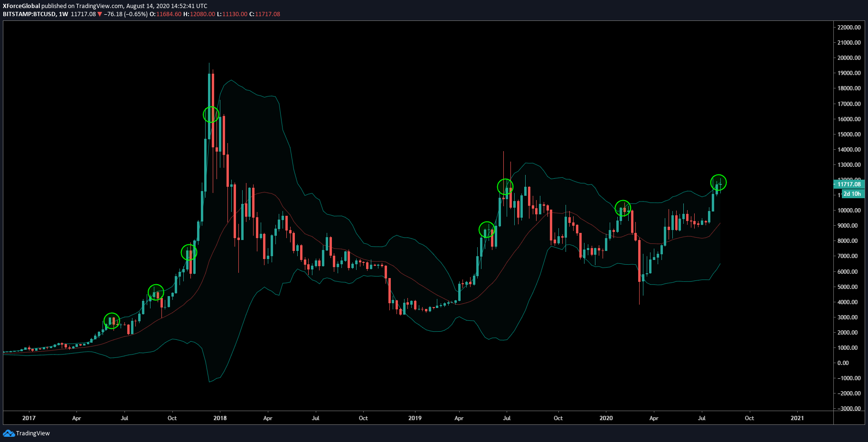
Task: Click the 9000.00 price axis label
Action: pos(848,225)
